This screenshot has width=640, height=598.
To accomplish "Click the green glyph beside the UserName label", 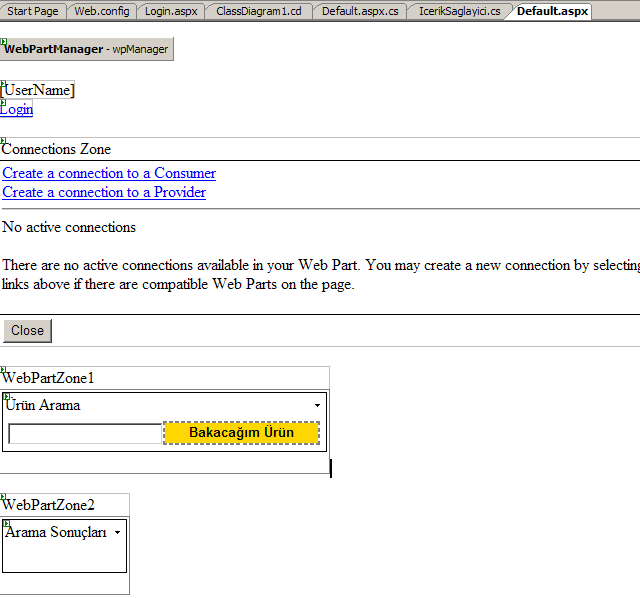I will pos(3,84).
